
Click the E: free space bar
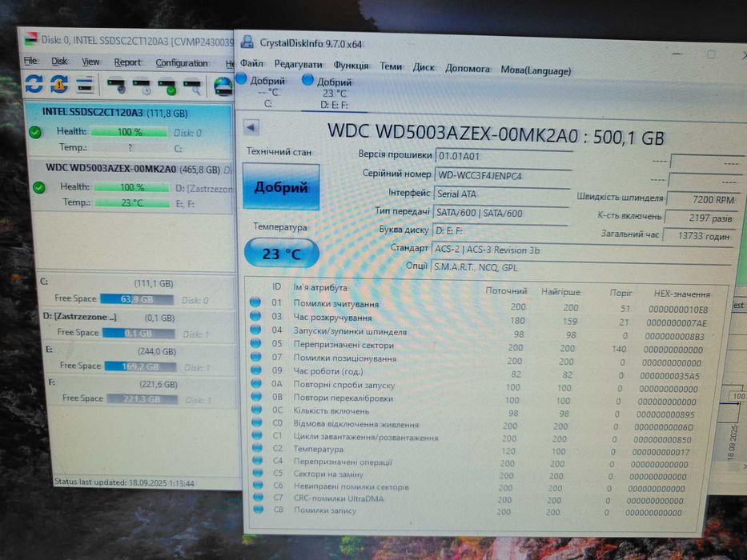pyautogui.click(x=140, y=366)
